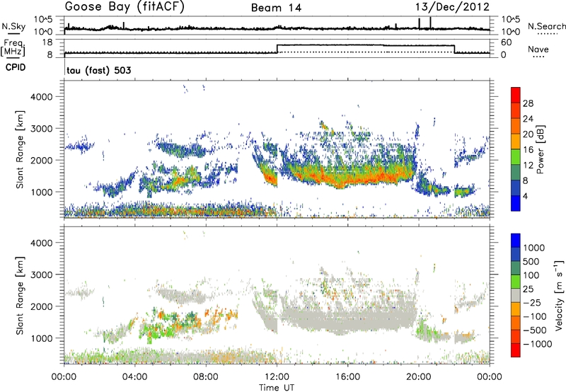Click the "Slant Range [km]" label of power panel
The image size is (566, 392).
(20, 149)
